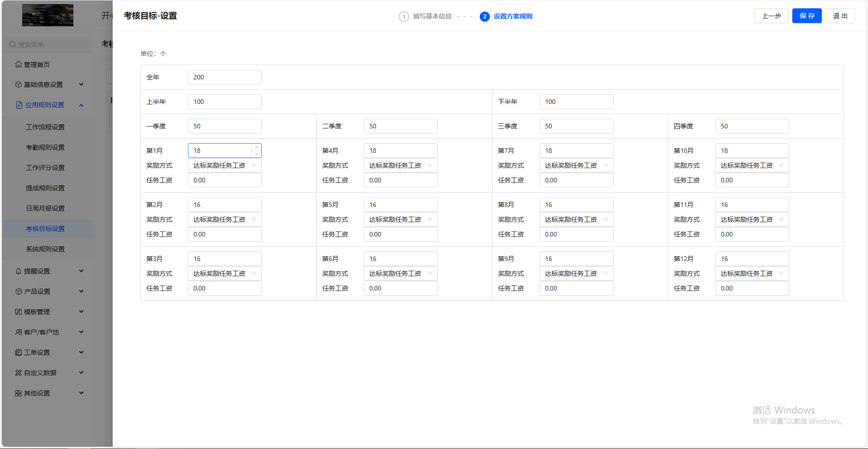Open 提成规则设置 in sidebar
The height and width of the screenshot is (449, 868).
tap(45, 188)
